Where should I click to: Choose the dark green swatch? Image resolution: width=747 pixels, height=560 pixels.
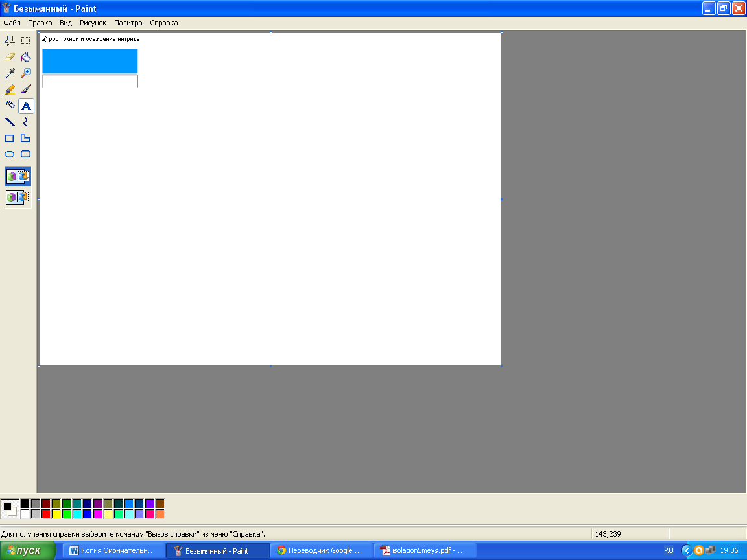pos(67,504)
